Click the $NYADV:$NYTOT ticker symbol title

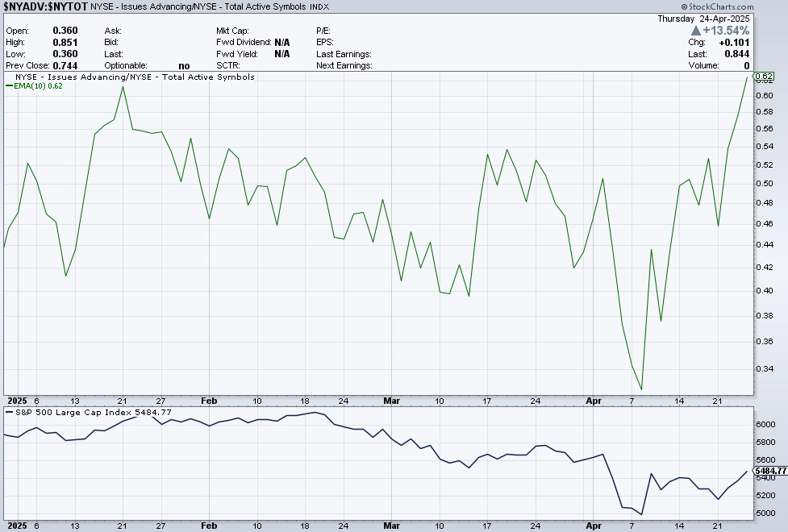click(46, 6)
